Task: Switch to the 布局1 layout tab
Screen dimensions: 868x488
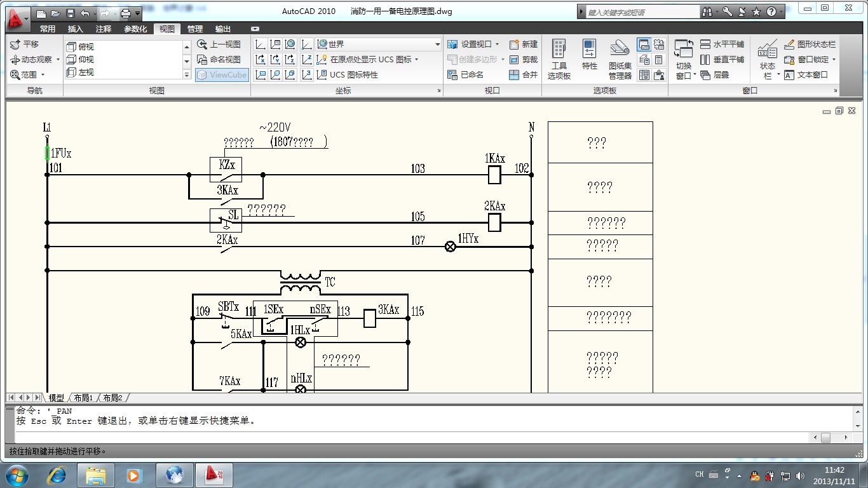Action: 83,398
